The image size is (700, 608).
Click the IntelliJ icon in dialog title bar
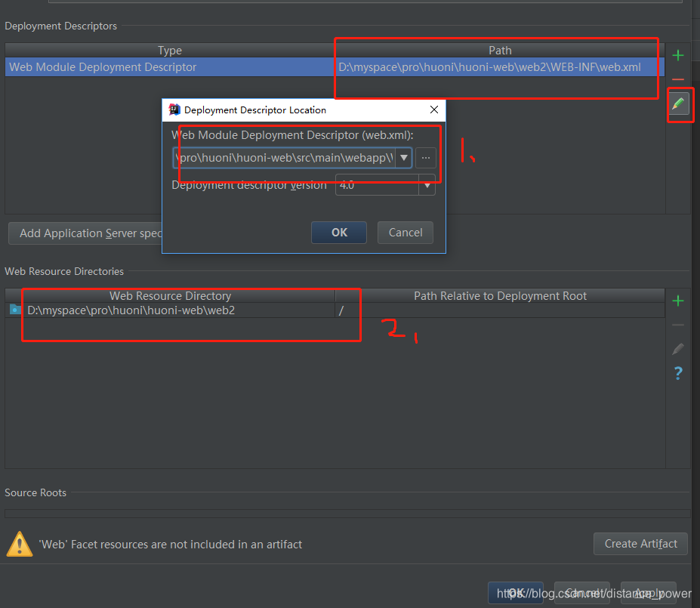pos(174,110)
